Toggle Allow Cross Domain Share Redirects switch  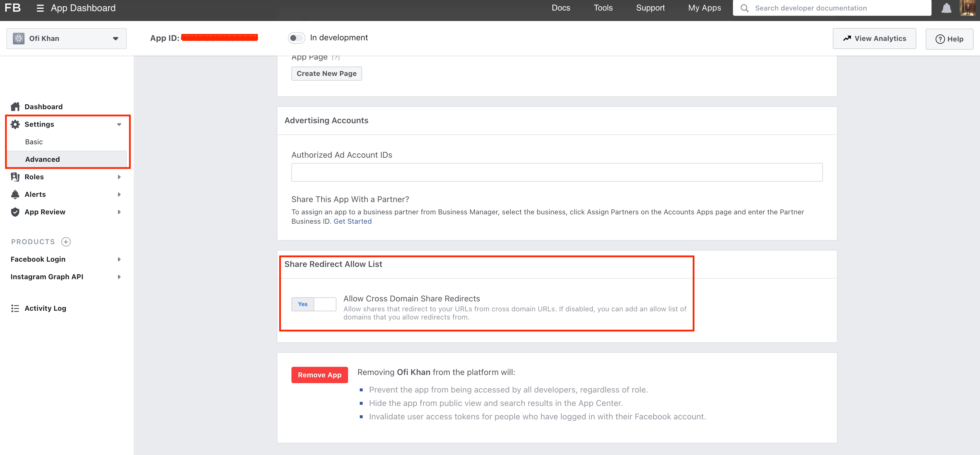point(314,304)
